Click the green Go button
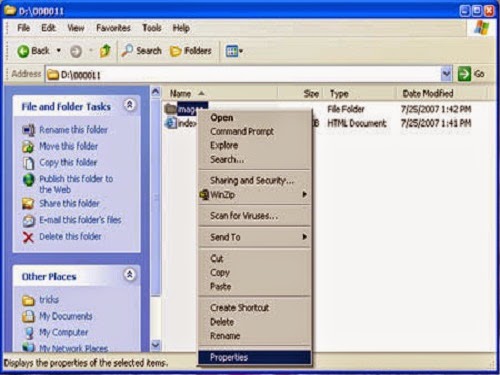 [x=471, y=74]
